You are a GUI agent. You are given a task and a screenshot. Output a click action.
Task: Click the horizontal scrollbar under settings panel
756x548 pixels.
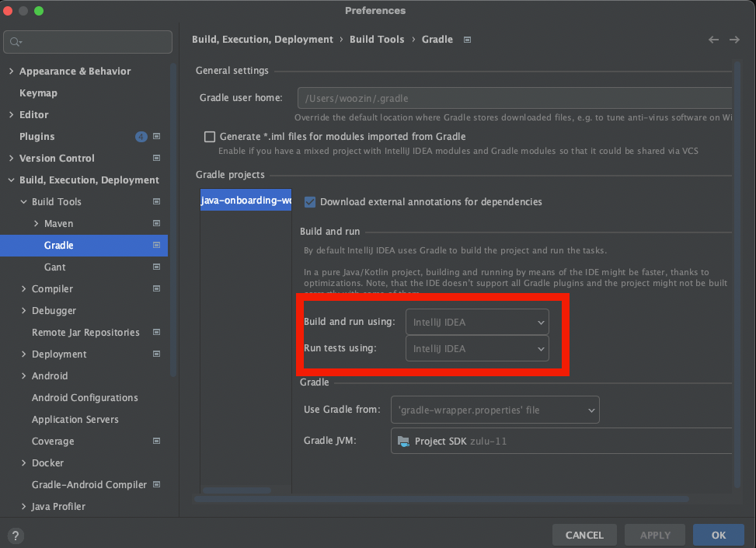coord(441,499)
